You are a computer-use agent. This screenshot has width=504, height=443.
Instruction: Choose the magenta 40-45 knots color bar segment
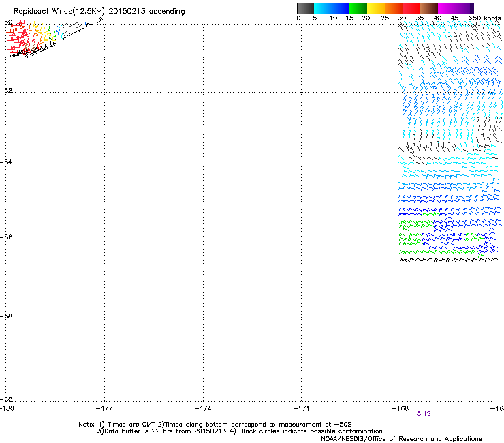[447, 8]
